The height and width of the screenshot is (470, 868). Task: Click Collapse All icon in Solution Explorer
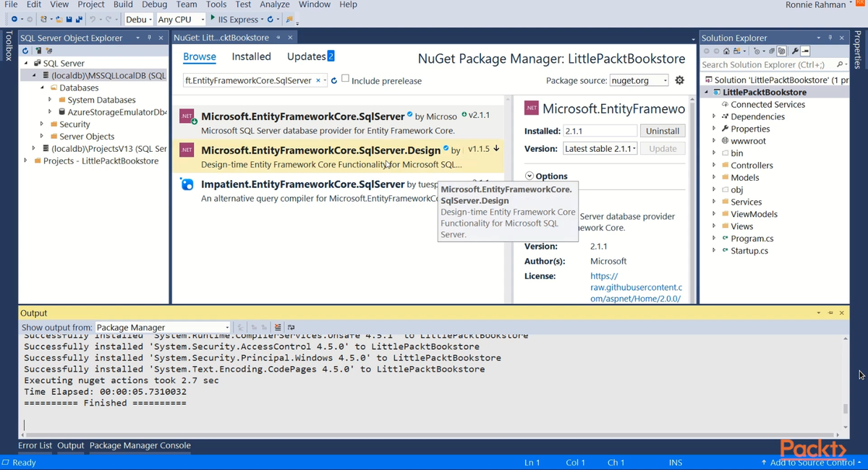tap(772, 51)
